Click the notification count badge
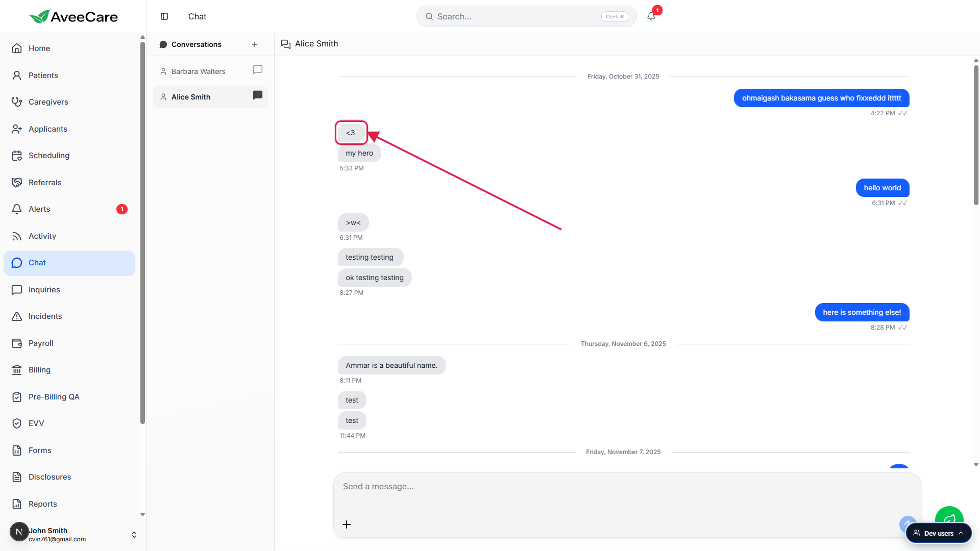The height and width of the screenshot is (551, 980). pyautogui.click(x=657, y=10)
